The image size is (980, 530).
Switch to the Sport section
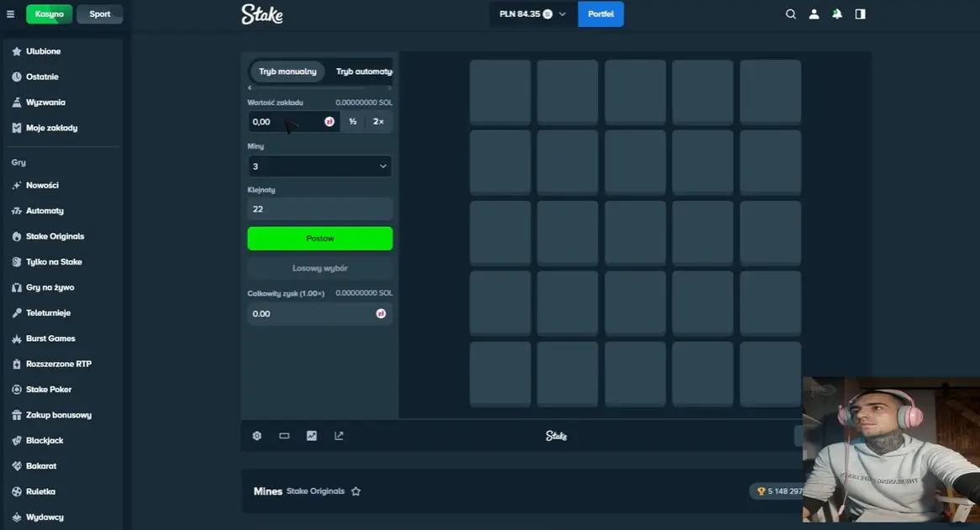(x=99, y=13)
